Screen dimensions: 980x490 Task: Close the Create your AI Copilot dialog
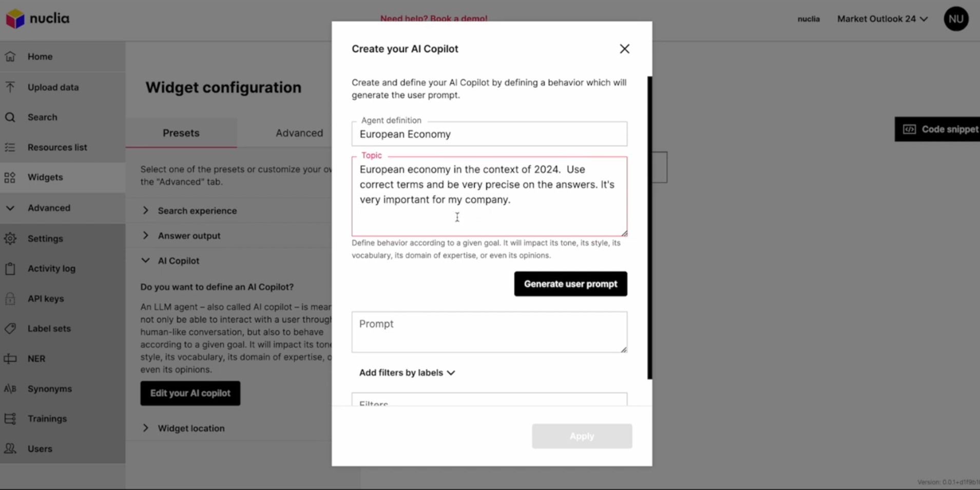pos(624,49)
